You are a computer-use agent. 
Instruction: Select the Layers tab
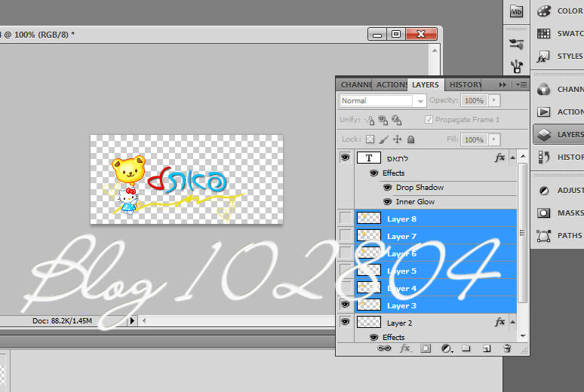[426, 85]
